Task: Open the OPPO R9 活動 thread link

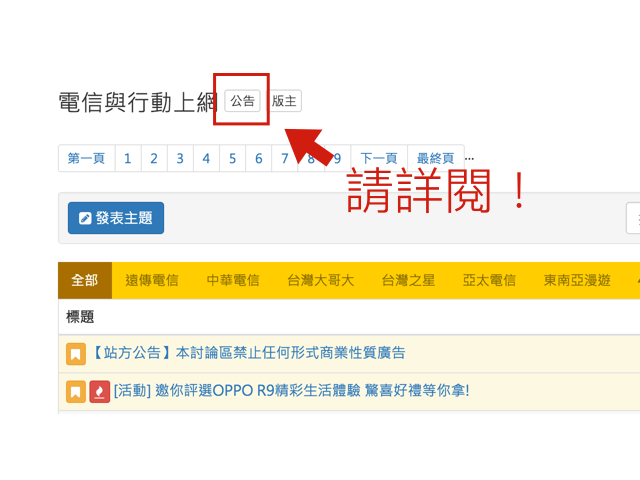Action: (x=291, y=390)
